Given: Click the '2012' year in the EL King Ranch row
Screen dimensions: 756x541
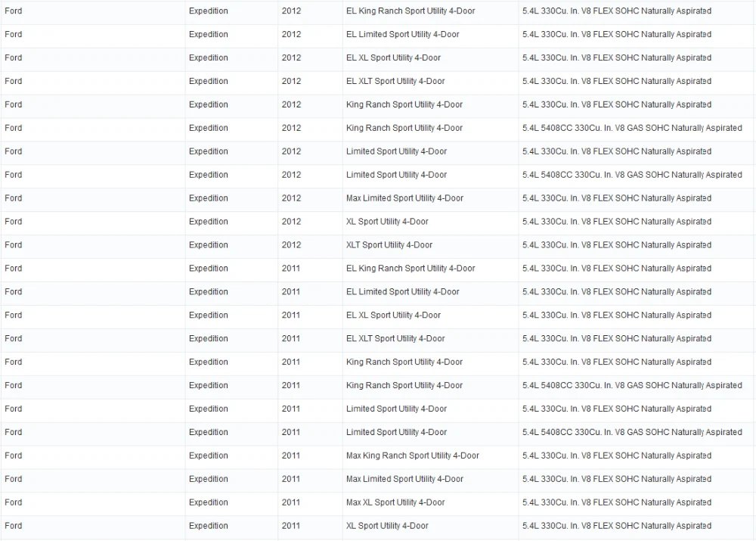Looking at the screenshot, I should coord(291,11).
